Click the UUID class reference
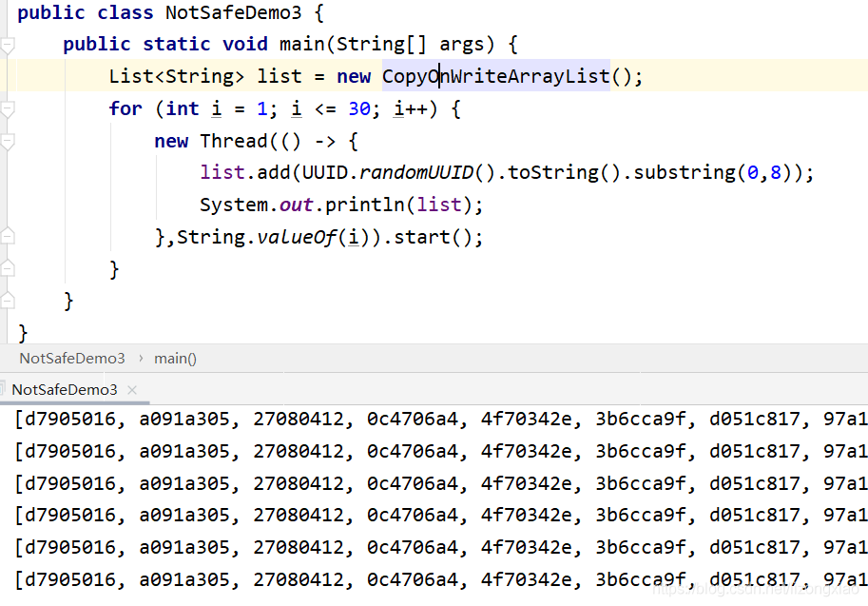 coord(324,173)
